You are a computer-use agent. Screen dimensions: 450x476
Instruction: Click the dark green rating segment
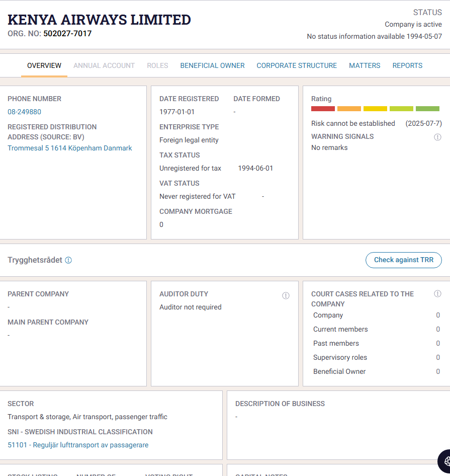tap(427, 109)
